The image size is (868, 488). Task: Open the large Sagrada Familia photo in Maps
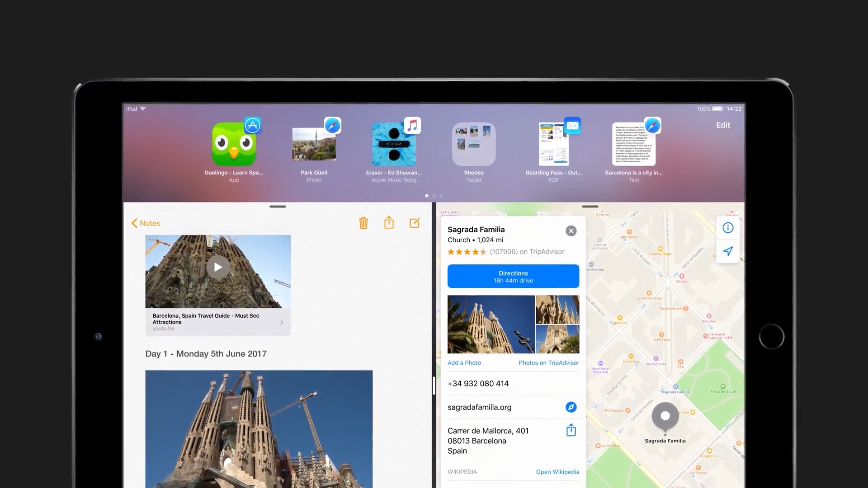pos(491,324)
